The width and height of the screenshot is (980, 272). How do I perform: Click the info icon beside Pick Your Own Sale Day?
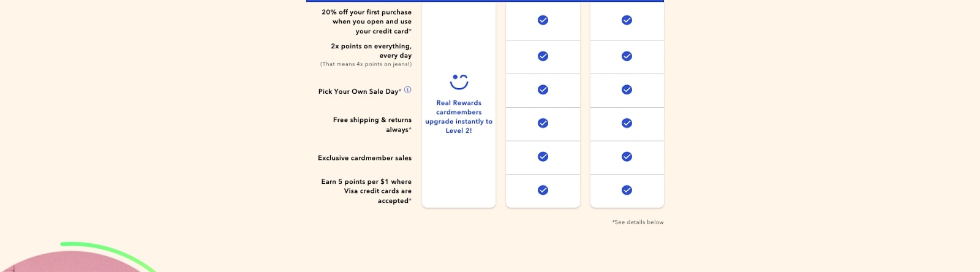408,90
